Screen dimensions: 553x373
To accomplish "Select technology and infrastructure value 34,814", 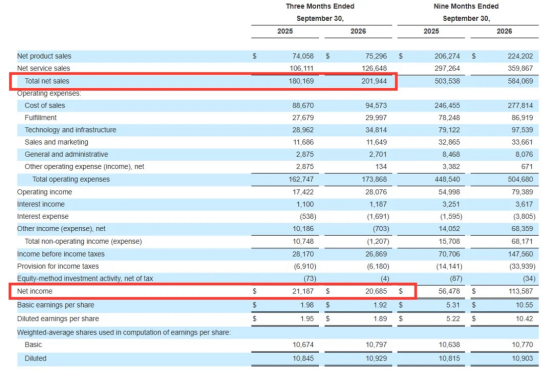I will pos(376,130).
